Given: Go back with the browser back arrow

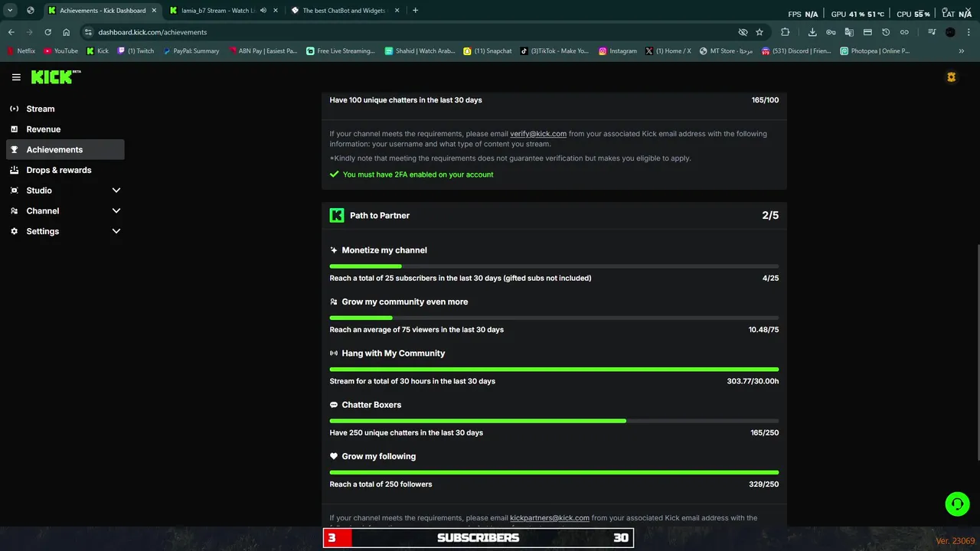Looking at the screenshot, I should coord(11,32).
